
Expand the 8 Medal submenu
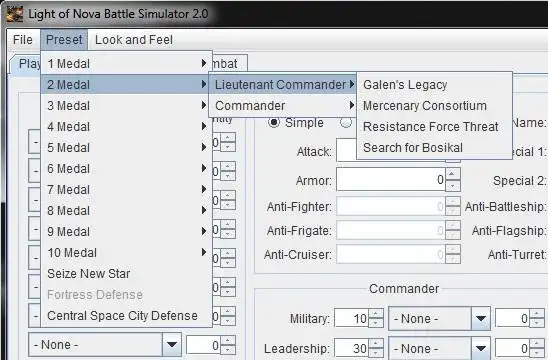127,210
